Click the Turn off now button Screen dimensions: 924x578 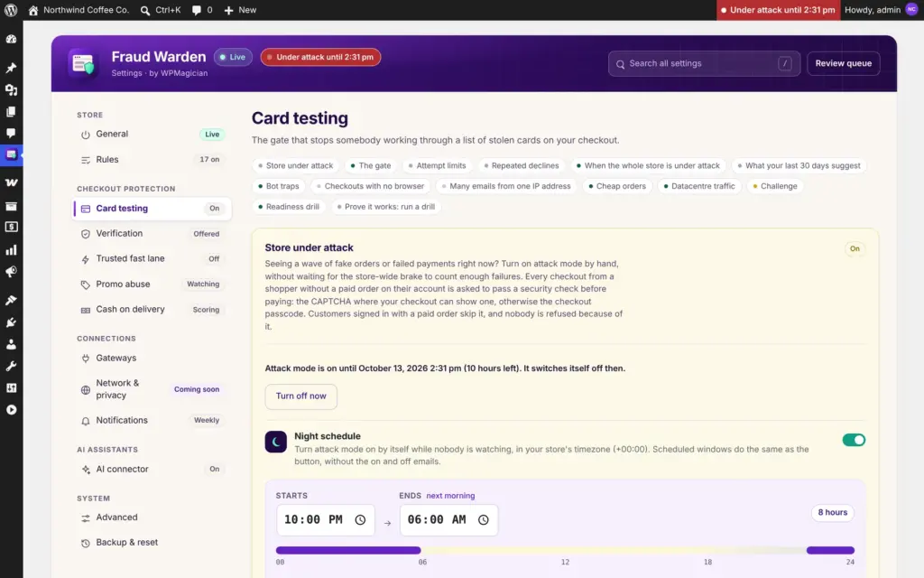click(x=301, y=396)
